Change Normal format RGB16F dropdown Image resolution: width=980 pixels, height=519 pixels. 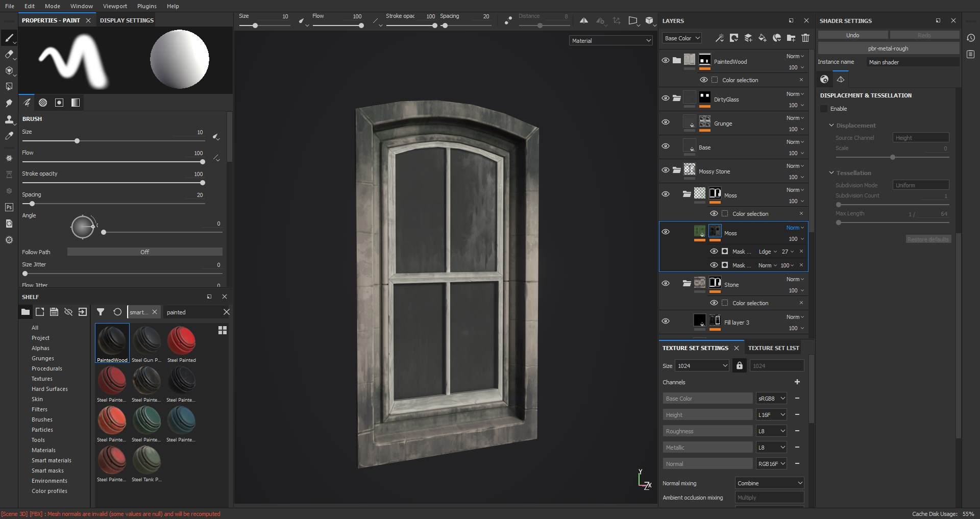[x=771, y=463]
